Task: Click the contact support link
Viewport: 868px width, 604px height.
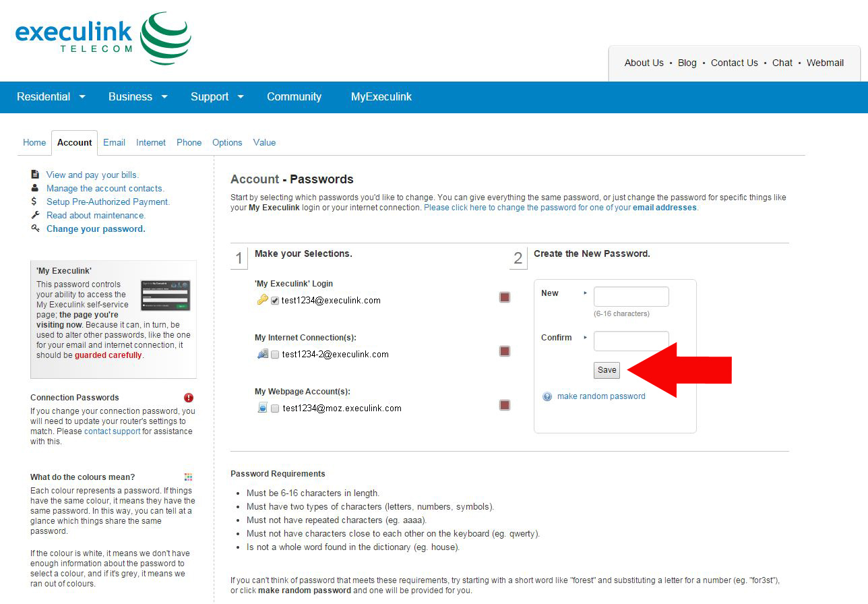Action: coord(113,431)
